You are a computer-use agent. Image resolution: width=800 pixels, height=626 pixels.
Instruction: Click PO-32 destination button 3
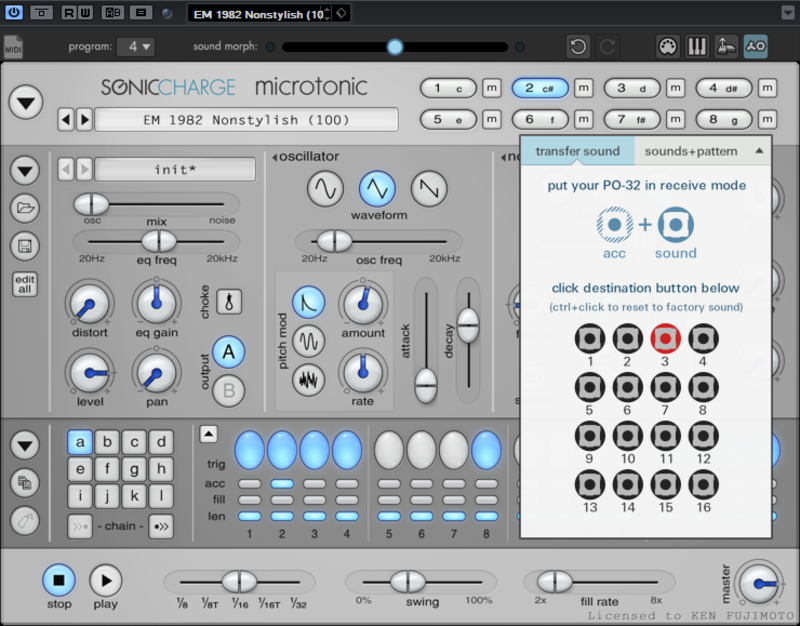tap(665, 339)
